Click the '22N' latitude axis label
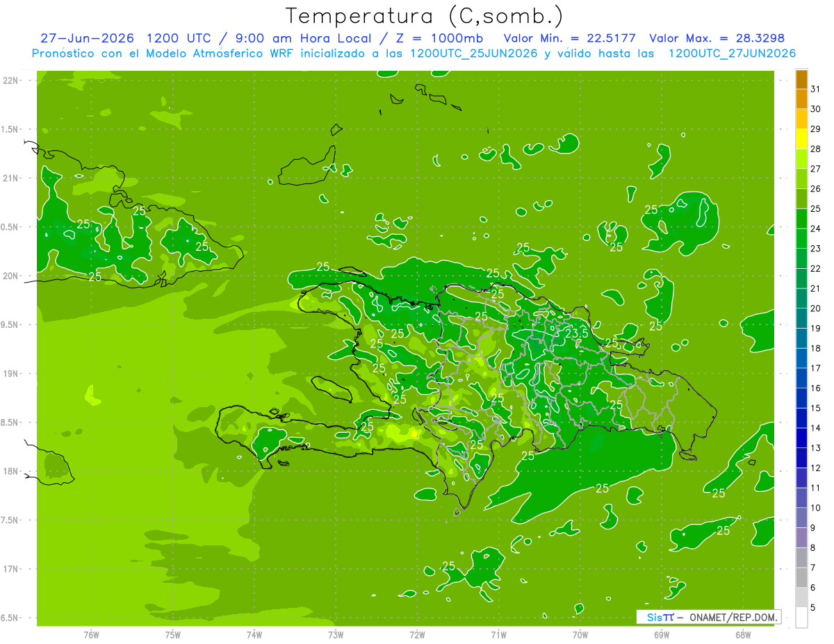The width and height of the screenshot is (834, 644). 10,81
